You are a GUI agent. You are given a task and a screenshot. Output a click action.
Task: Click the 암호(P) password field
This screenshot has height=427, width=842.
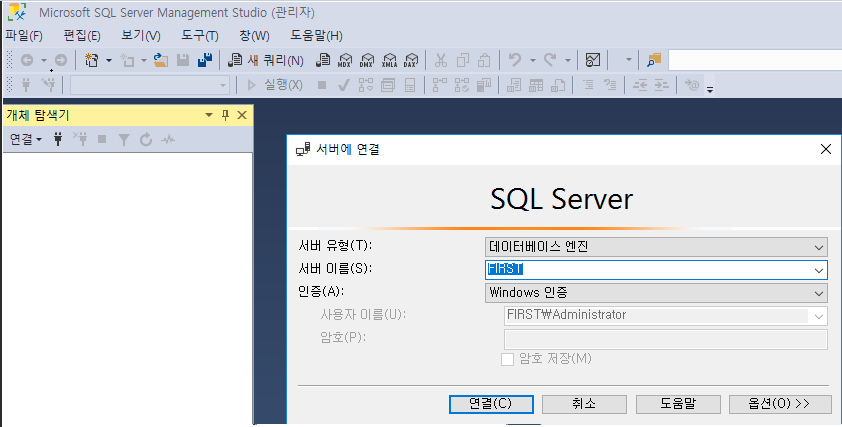pos(665,339)
